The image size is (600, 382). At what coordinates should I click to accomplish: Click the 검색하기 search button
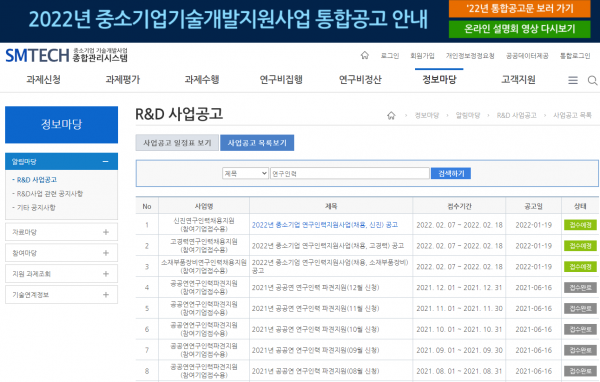pyautogui.click(x=451, y=173)
